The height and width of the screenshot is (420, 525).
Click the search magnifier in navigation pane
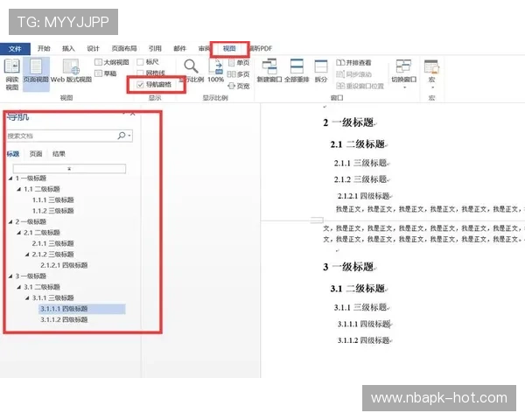pyautogui.click(x=122, y=136)
